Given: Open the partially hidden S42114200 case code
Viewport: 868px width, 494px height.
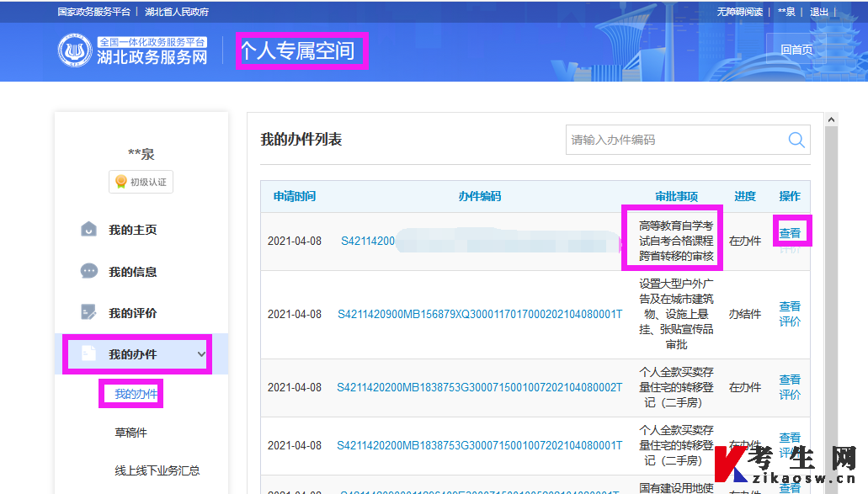Looking at the screenshot, I should pyautogui.click(x=368, y=241).
